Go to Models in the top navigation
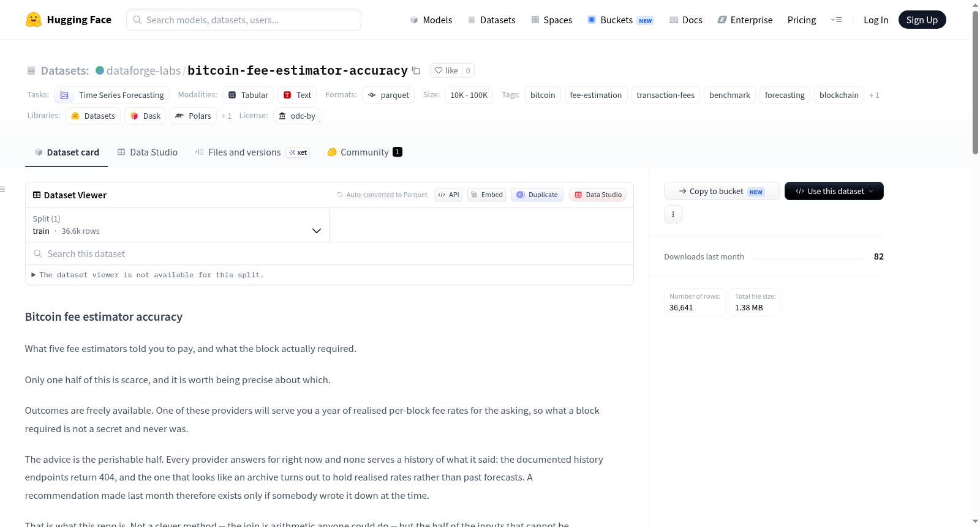The width and height of the screenshot is (980, 527). 431,20
